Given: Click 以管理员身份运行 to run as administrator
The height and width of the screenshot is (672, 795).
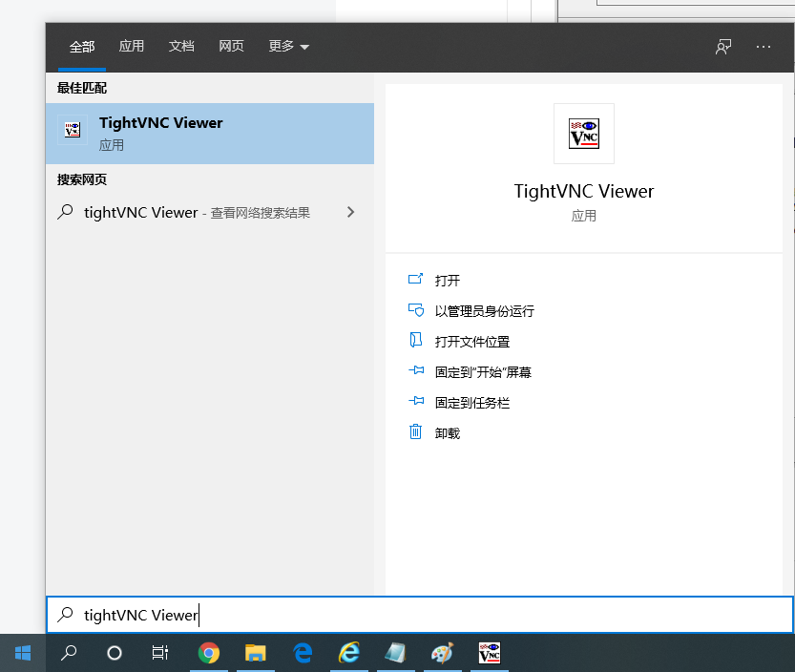Looking at the screenshot, I should pyautogui.click(x=485, y=310).
